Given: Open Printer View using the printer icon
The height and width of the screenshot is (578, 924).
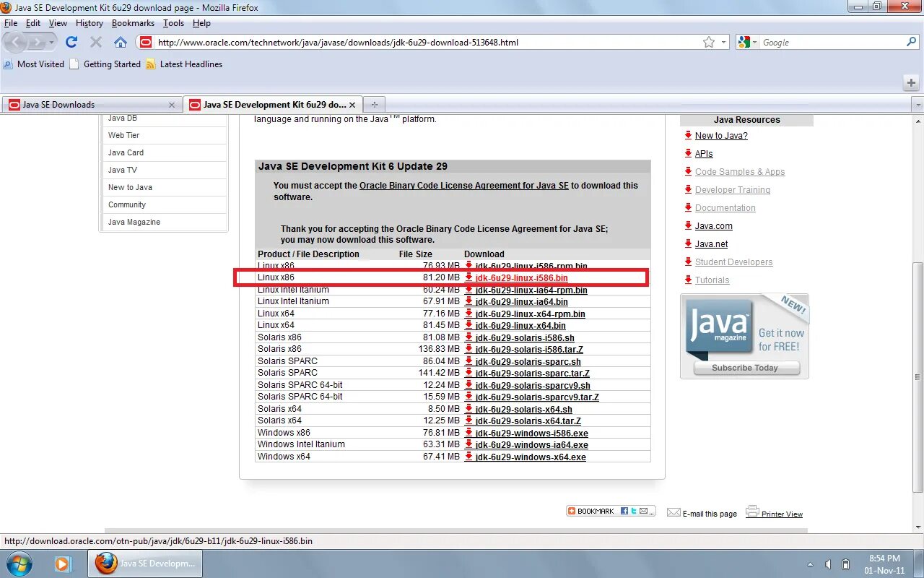Looking at the screenshot, I should pyautogui.click(x=751, y=512).
